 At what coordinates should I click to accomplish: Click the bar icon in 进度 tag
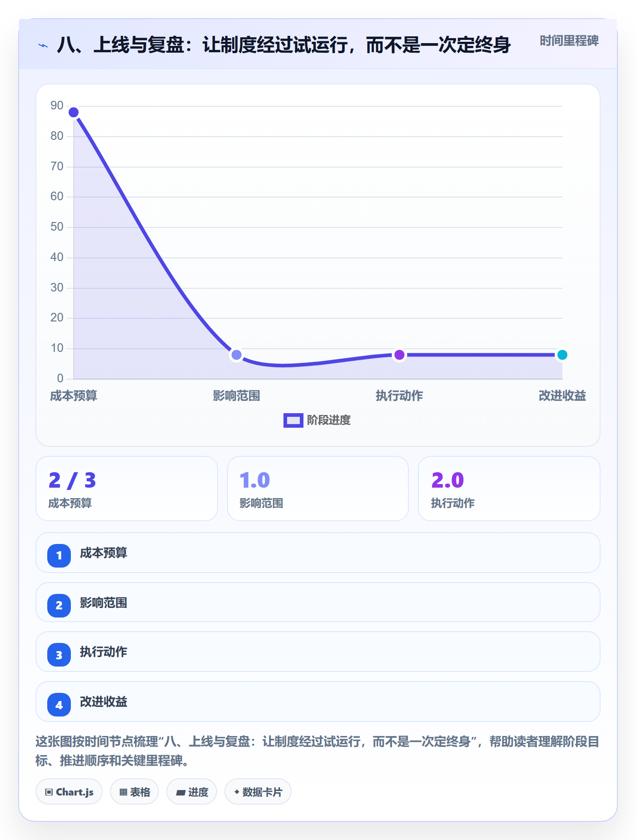181,793
